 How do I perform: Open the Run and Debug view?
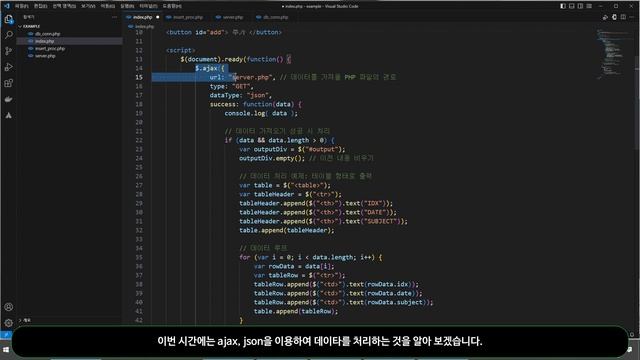(x=9, y=67)
